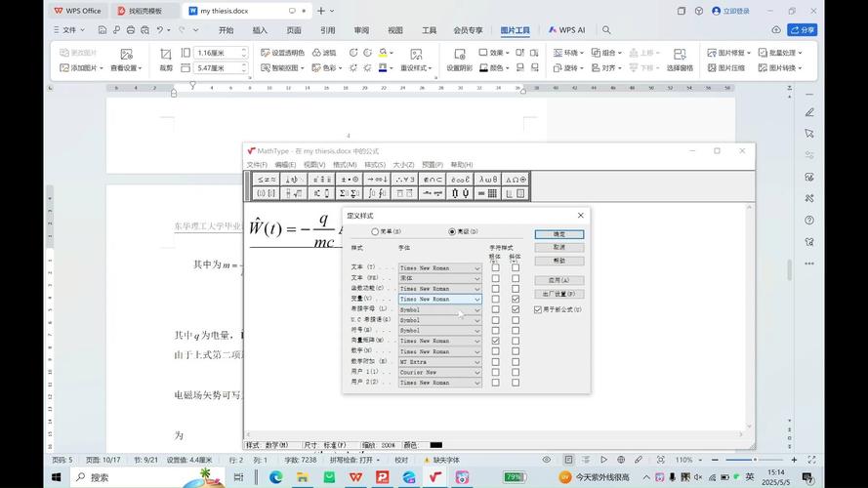The height and width of the screenshot is (488, 868).
Task: Click the WPS print icon in quick toolbar
Action: (131, 30)
